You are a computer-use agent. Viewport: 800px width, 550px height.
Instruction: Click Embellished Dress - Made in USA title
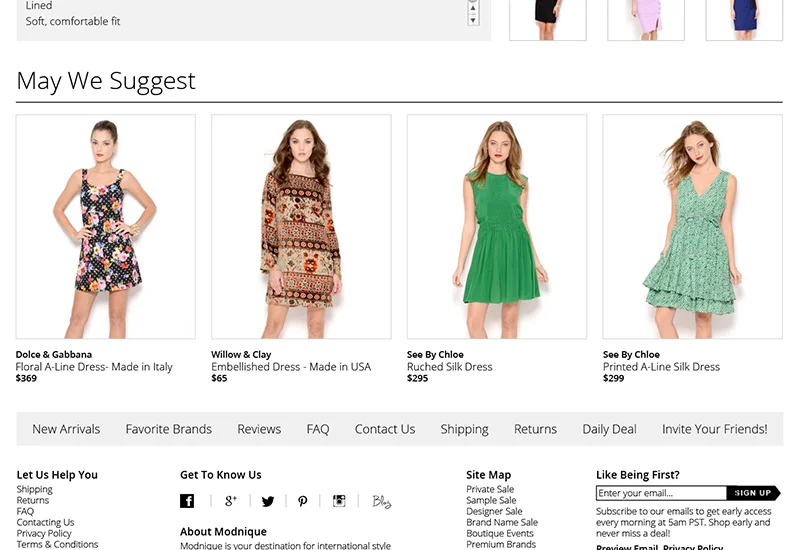click(291, 367)
